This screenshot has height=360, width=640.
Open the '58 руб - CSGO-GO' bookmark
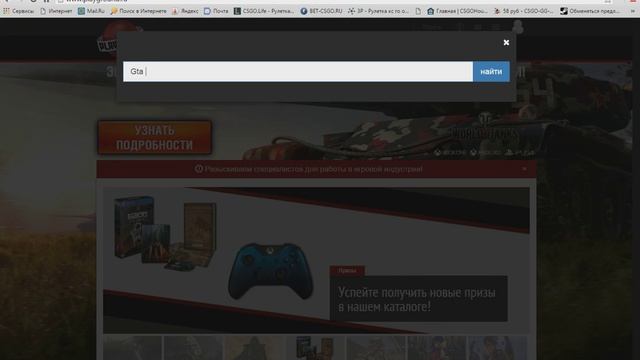pyautogui.click(x=523, y=11)
